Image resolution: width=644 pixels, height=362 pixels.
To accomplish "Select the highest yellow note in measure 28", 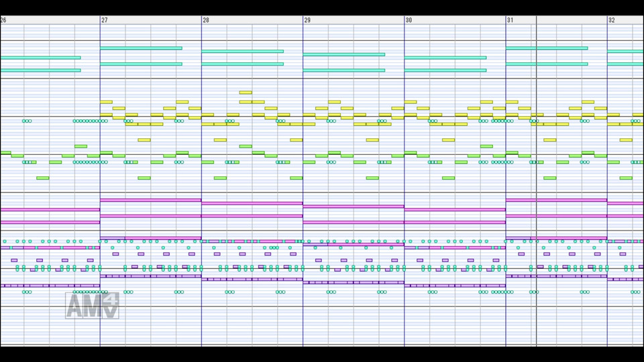I will [x=246, y=93].
